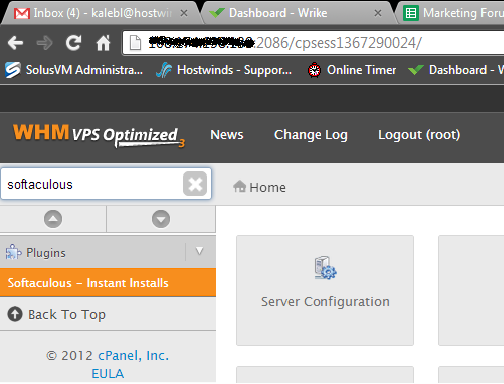Viewport: 504px width, 384px height.
Task: Go to the browser Home page
Action: (x=103, y=43)
